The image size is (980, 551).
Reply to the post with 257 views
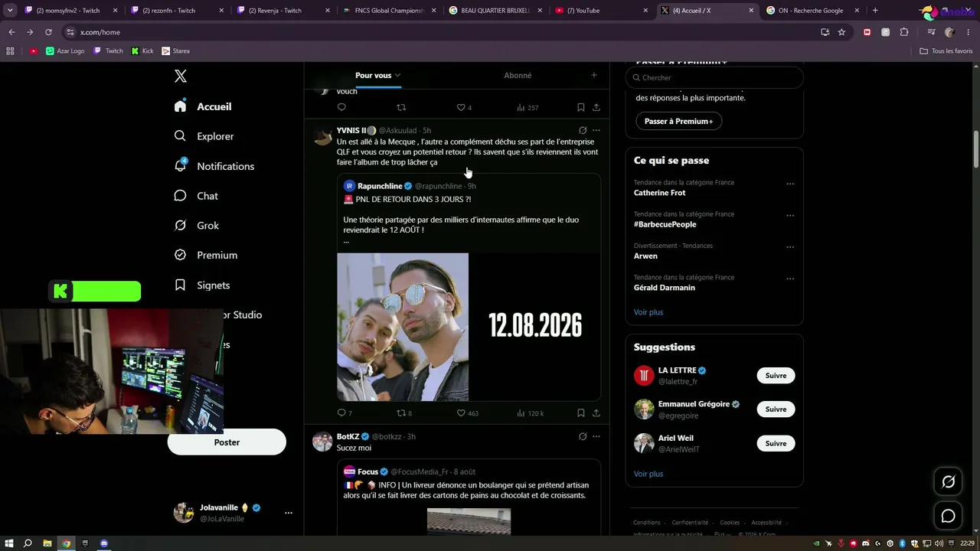pos(341,107)
